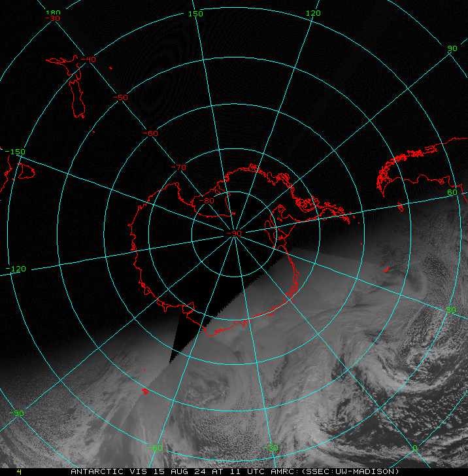Select the green 60 longitude label
468x476 pixels.
click(452, 192)
